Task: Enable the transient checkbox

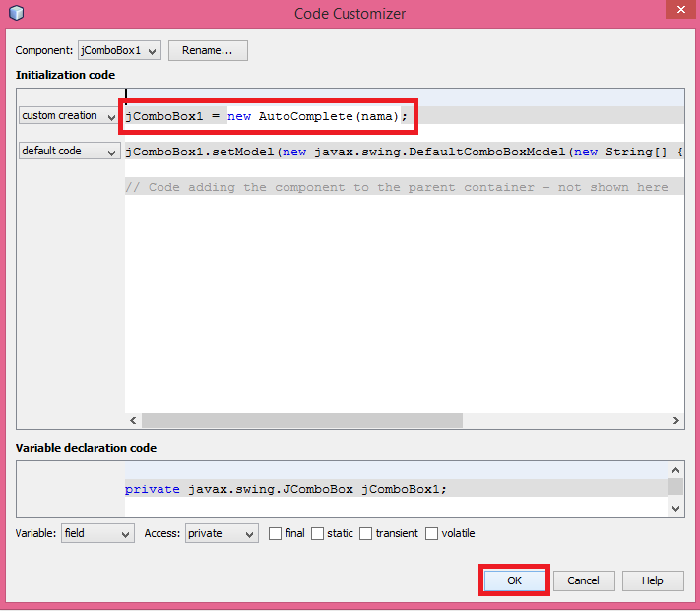Action: (365, 534)
